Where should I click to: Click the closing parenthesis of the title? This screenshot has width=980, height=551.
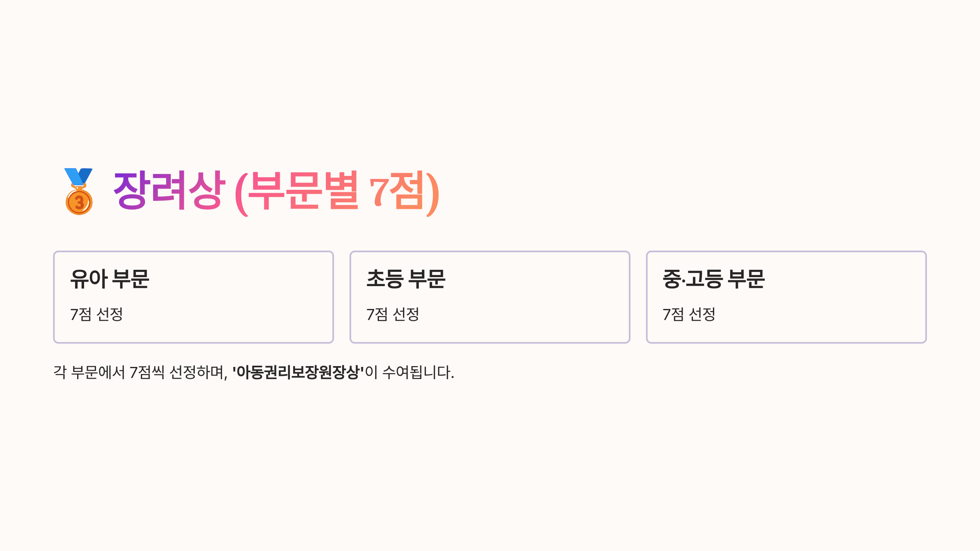click(x=433, y=193)
